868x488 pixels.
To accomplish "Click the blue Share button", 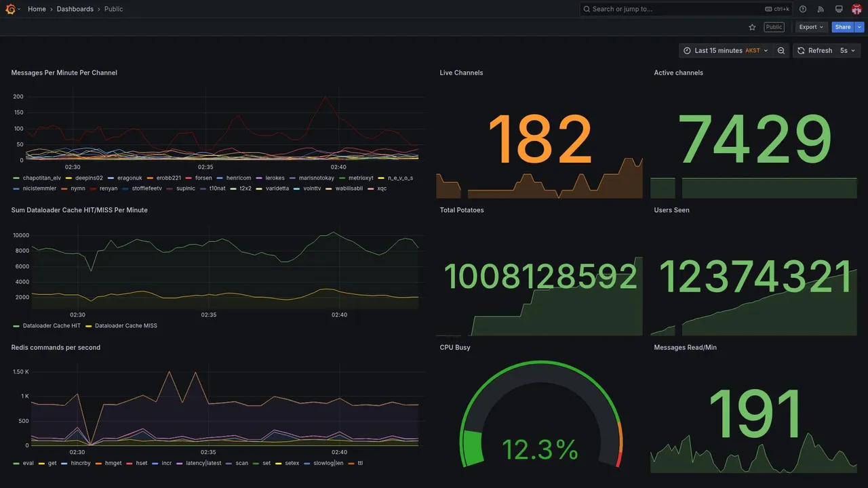I will [843, 27].
